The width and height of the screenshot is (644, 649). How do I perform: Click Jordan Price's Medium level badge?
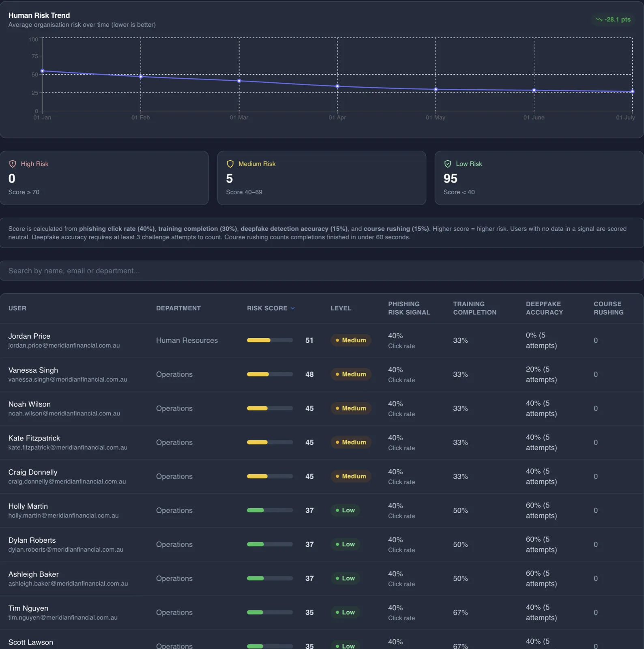pos(351,340)
